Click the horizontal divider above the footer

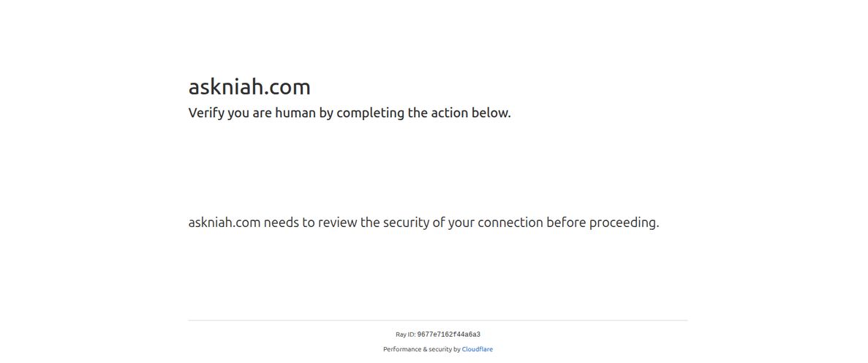click(437, 320)
